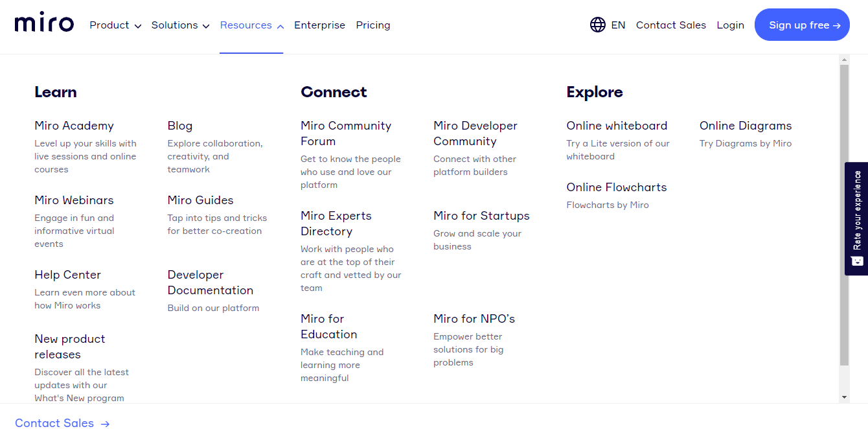Screen dimensions: 868x429
Task: Click the Sign up free button
Action: (x=802, y=25)
